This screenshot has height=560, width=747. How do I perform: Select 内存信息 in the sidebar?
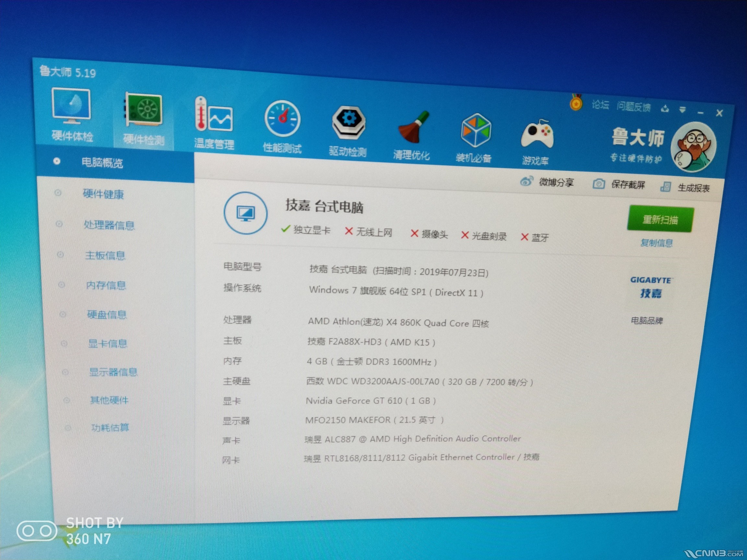106,286
